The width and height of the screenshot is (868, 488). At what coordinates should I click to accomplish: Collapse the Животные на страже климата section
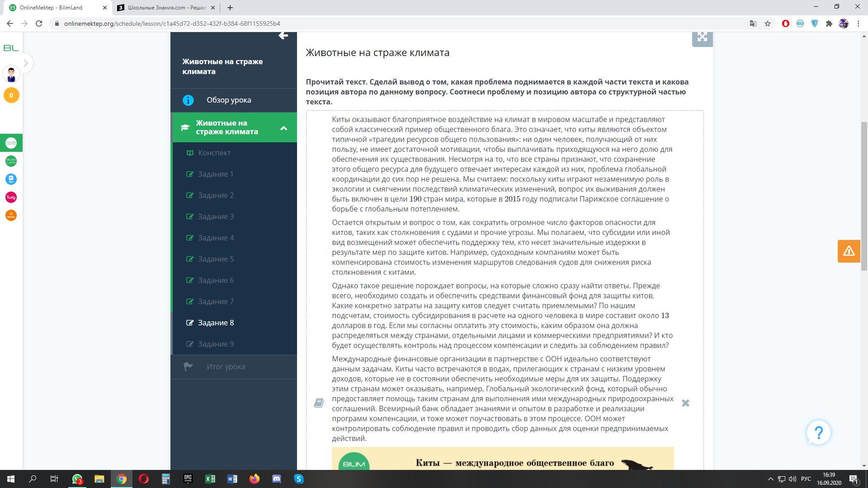(x=283, y=128)
